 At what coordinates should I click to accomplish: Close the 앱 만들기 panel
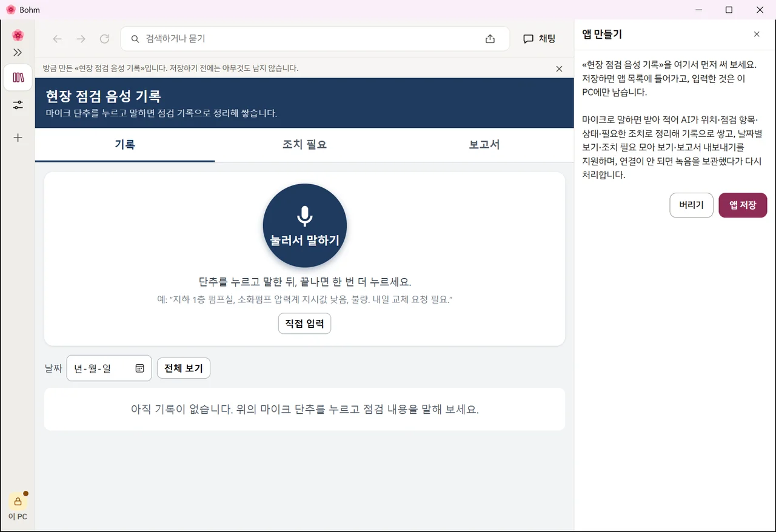click(757, 35)
